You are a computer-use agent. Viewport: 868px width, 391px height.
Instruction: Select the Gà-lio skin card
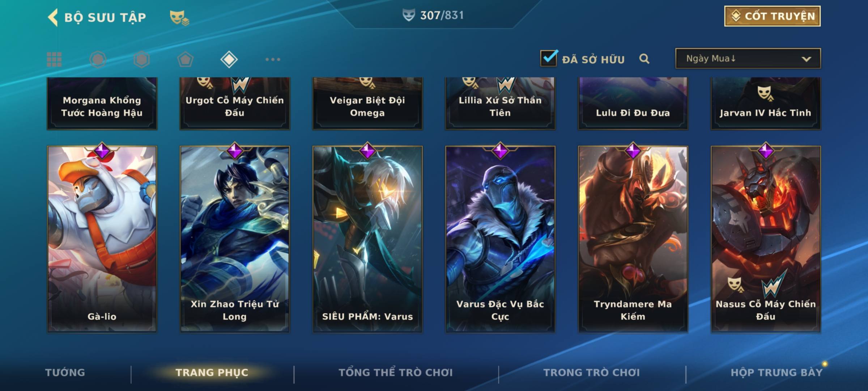[x=102, y=239]
